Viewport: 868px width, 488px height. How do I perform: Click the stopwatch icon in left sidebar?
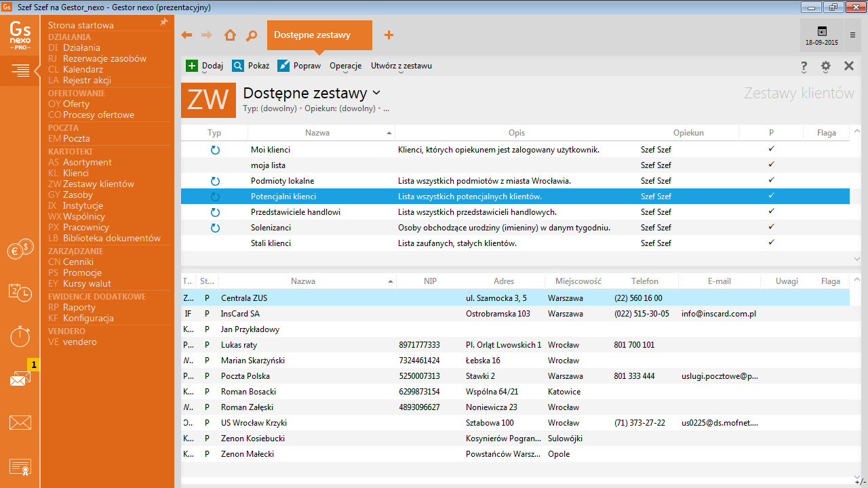click(20, 335)
